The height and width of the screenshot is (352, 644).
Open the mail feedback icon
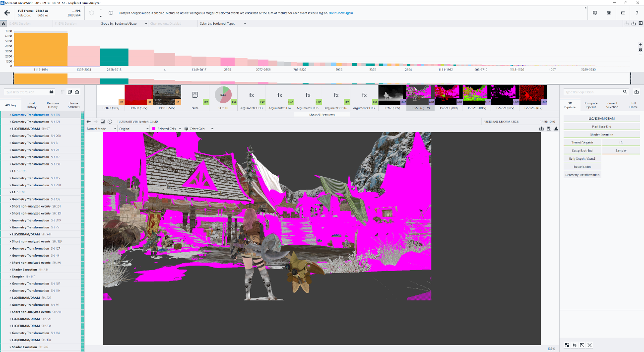click(623, 13)
